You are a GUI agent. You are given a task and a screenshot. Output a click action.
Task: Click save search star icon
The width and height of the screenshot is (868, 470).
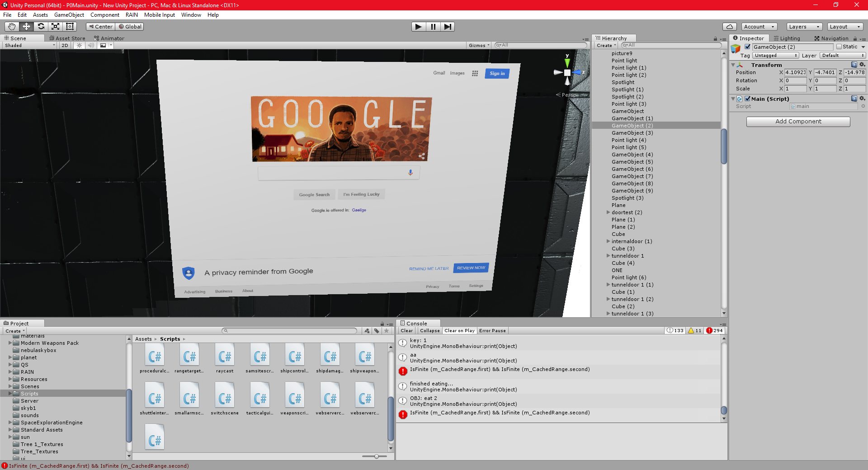(387, 331)
